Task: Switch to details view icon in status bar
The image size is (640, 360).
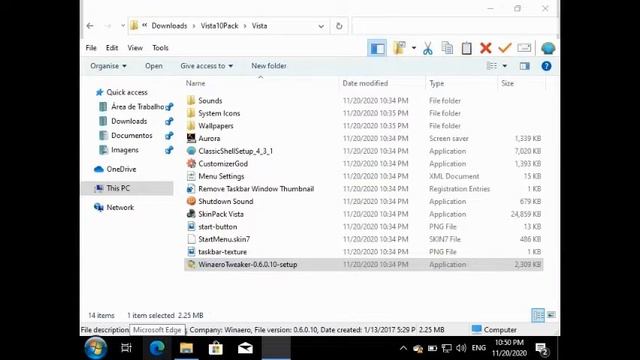Action: coord(538,315)
